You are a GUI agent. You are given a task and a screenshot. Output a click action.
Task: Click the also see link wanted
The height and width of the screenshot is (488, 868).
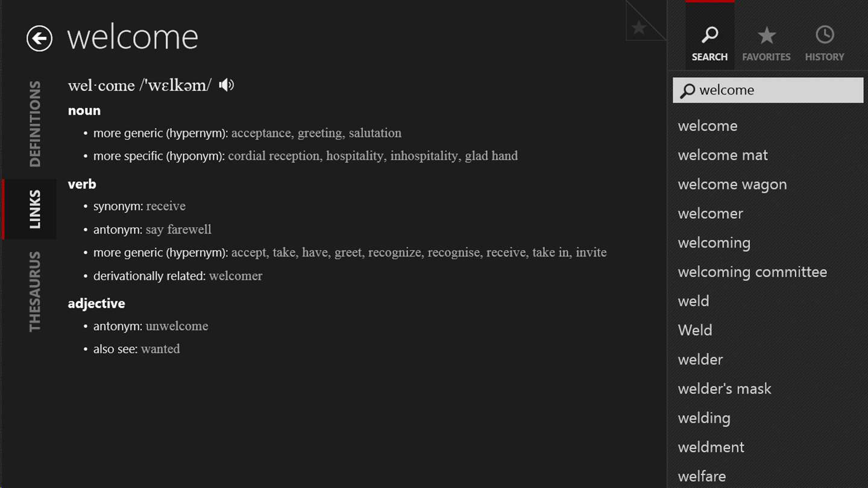(160, 349)
